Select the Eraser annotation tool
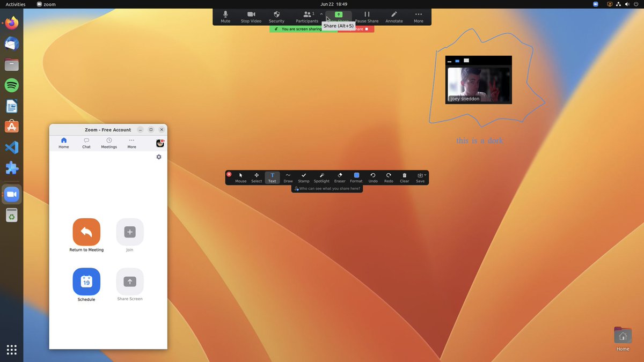644x362 pixels. pyautogui.click(x=339, y=177)
